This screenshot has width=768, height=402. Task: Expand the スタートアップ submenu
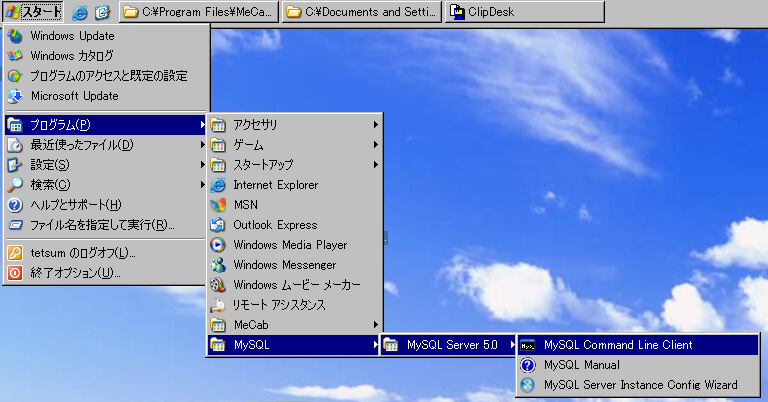(262, 165)
